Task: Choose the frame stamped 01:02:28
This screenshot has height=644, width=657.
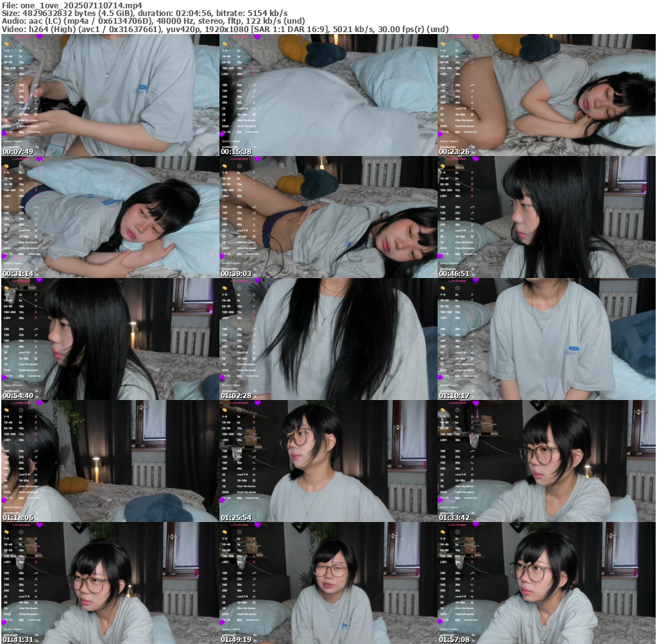Action: point(328,339)
